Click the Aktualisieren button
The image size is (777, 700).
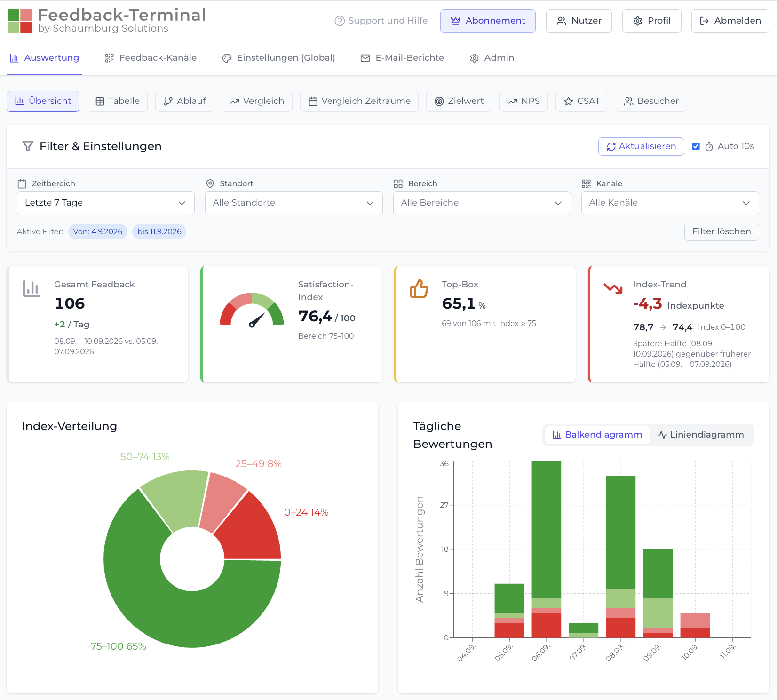click(641, 146)
